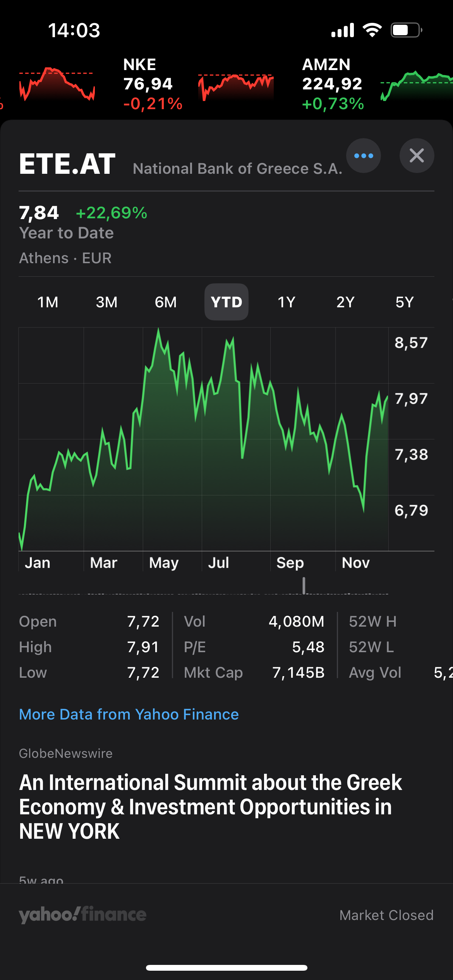Tap the Yahoo Finance logo
453x980 pixels.
tap(82, 915)
